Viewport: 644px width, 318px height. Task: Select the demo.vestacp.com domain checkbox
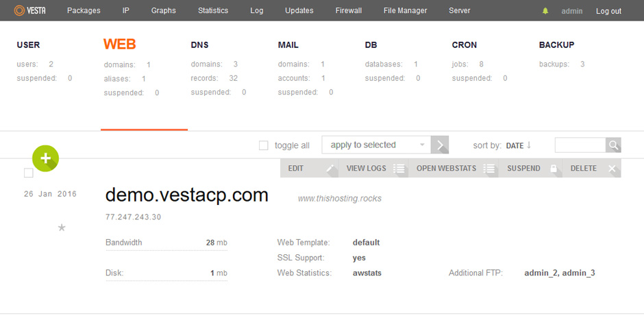[x=28, y=173]
